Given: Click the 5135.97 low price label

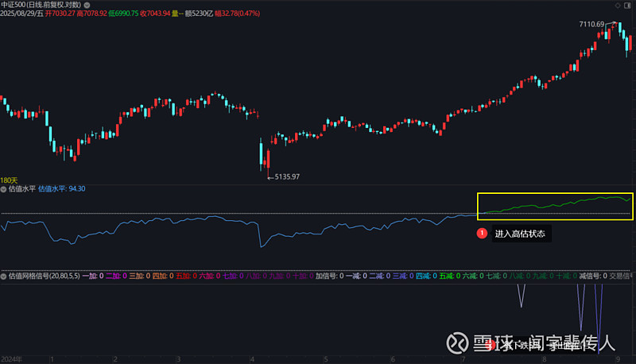Looking at the screenshot, I should tap(287, 176).
